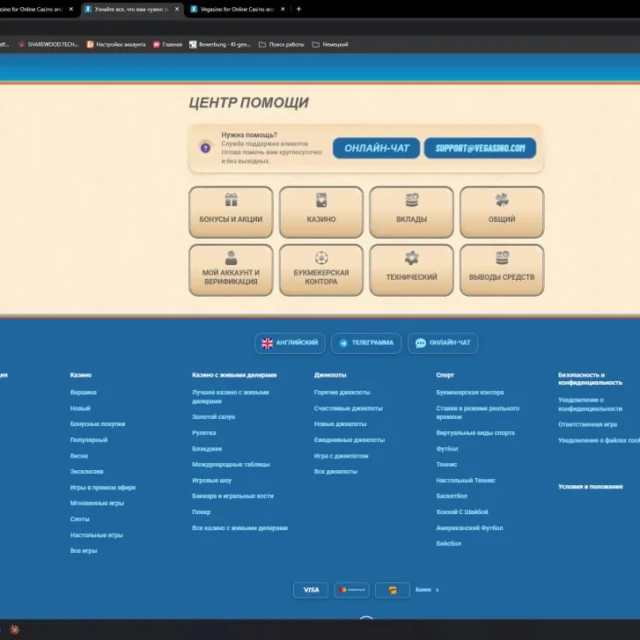Open the Бейсбол sport link
Viewport: 640px width, 640px height.
(448, 544)
